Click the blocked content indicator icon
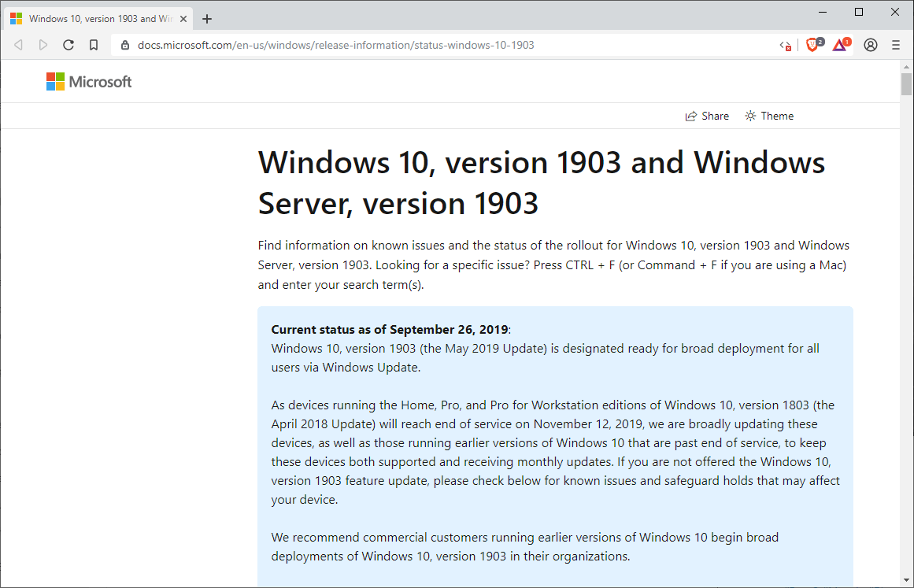 pyautogui.click(x=785, y=46)
